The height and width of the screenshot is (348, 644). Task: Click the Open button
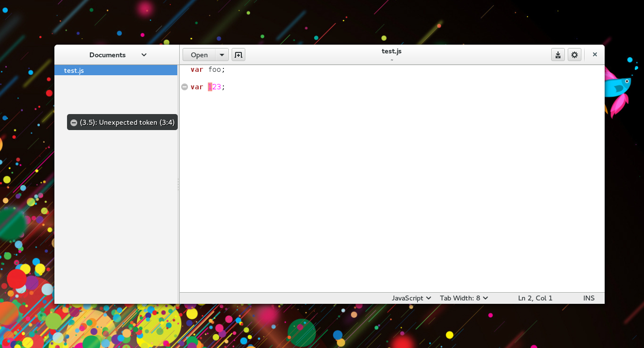(x=199, y=54)
